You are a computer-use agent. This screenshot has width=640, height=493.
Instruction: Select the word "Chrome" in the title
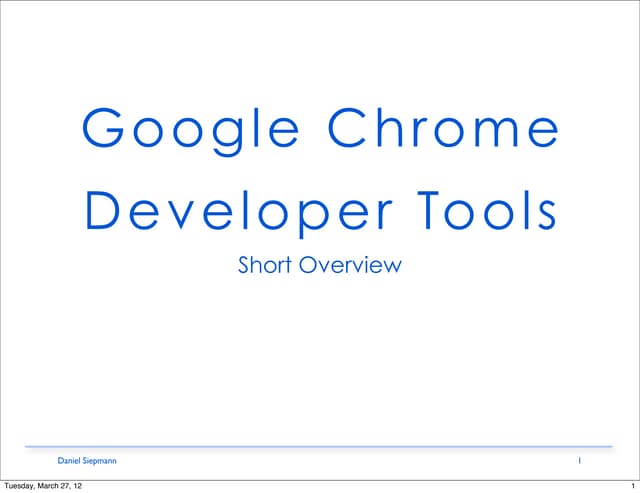[x=443, y=128]
